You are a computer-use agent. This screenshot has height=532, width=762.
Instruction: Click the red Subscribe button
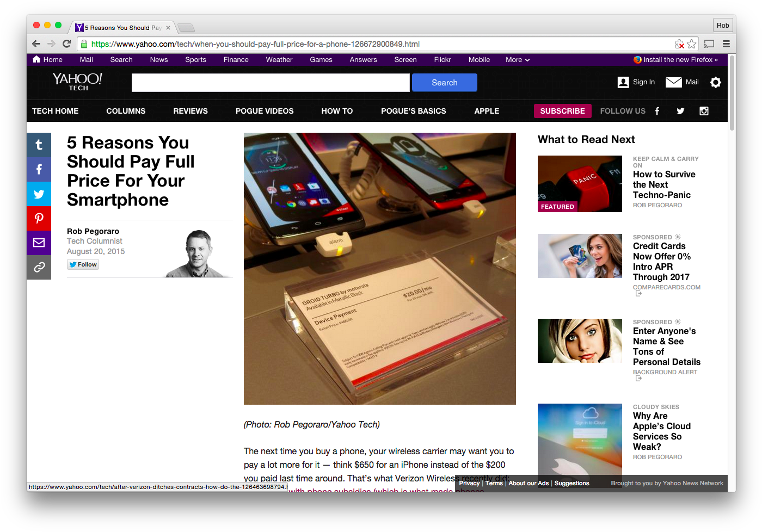[562, 111]
